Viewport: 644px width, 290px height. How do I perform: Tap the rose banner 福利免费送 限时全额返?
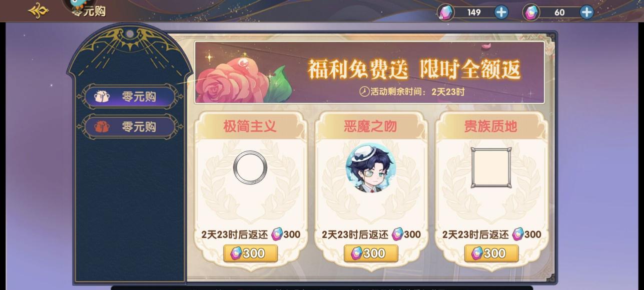[369, 73]
